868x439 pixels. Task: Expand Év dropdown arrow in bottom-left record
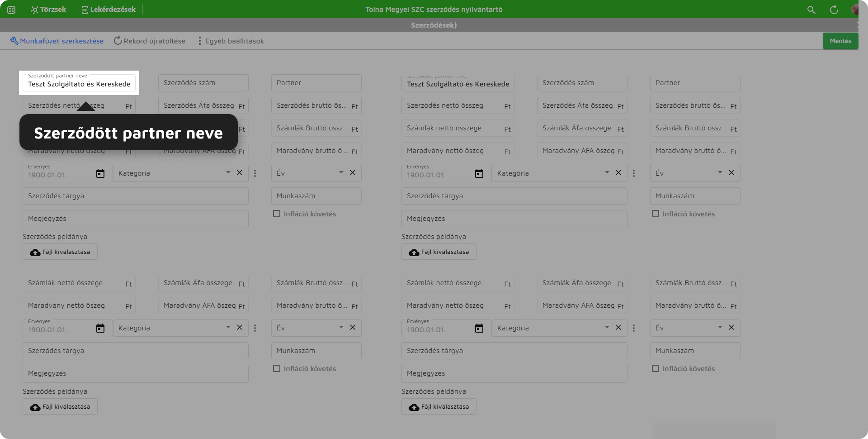(x=341, y=327)
